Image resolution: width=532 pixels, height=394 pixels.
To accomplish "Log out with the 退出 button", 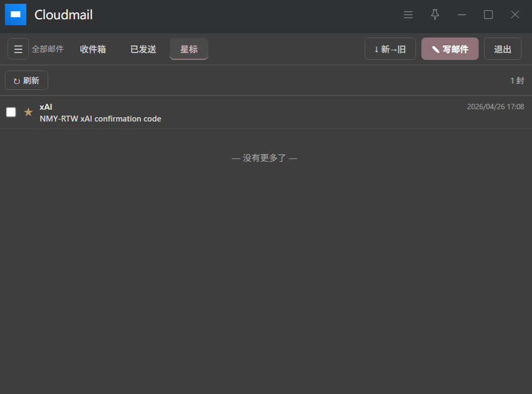I will (x=503, y=49).
